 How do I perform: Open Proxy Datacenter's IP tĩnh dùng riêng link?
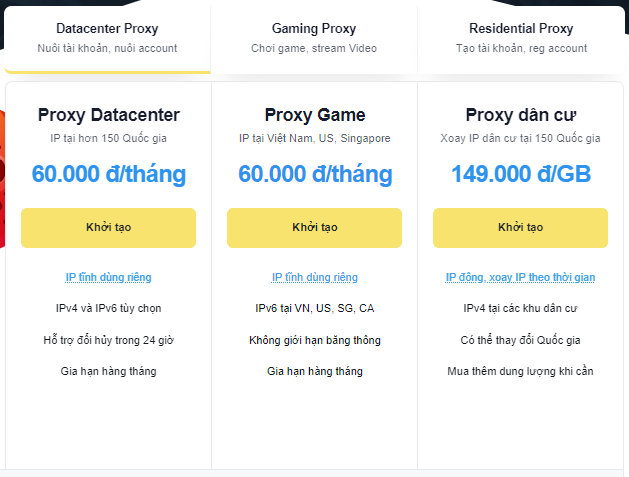[x=108, y=277]
